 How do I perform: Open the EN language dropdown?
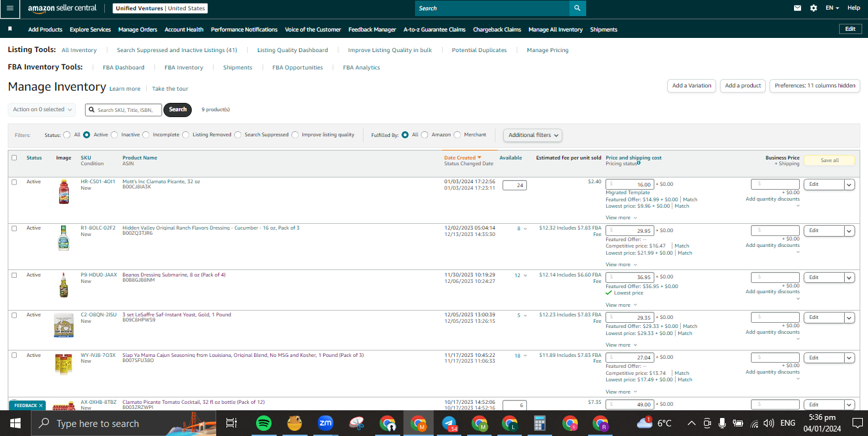click(x=833, y=8)
